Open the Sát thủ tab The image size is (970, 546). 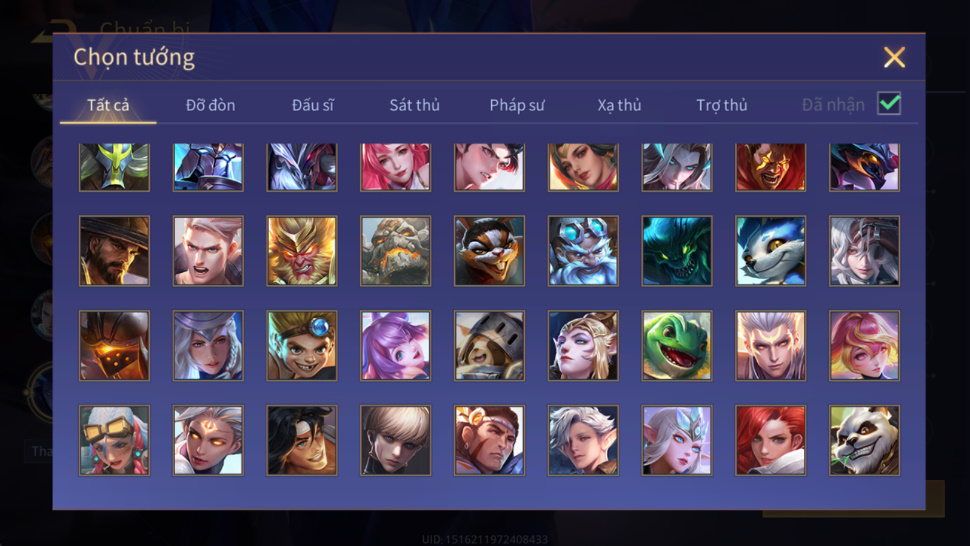pos(414,105)
